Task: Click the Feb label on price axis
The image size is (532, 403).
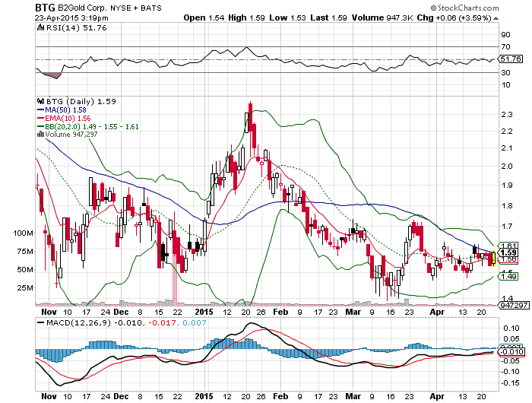Action: [x=280, y=312]
